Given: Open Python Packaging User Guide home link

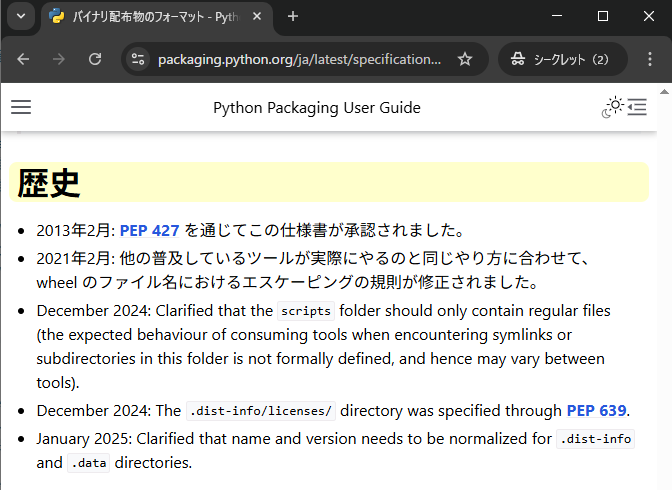Looking at the screenshot, I should coord(317,108).
